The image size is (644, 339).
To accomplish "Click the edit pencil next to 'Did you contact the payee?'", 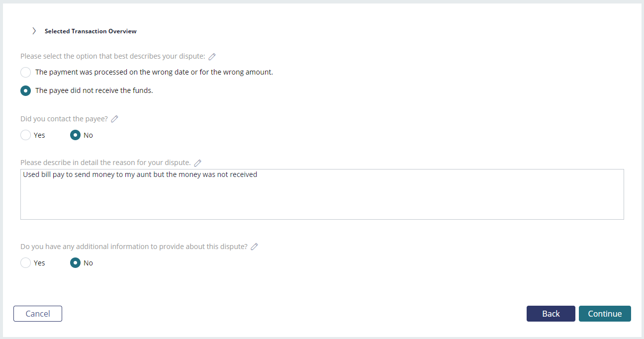I will click(x=114, y=119).
